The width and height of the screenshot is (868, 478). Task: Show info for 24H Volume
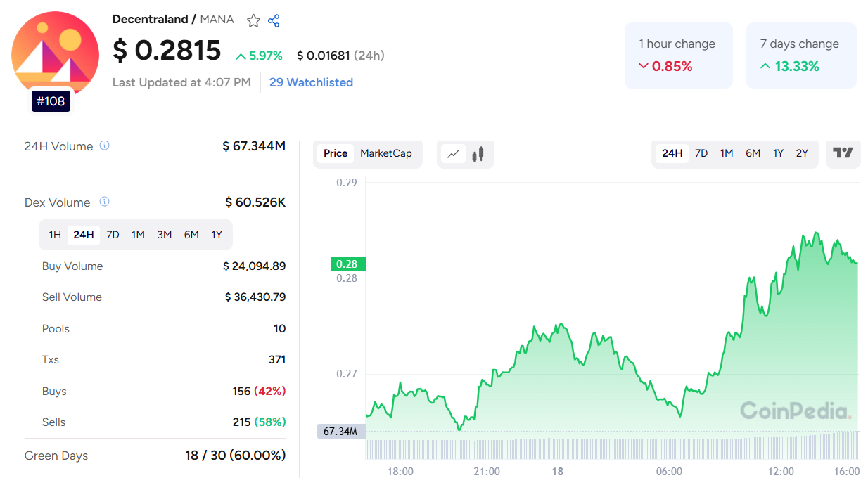(x=104, y=146)
